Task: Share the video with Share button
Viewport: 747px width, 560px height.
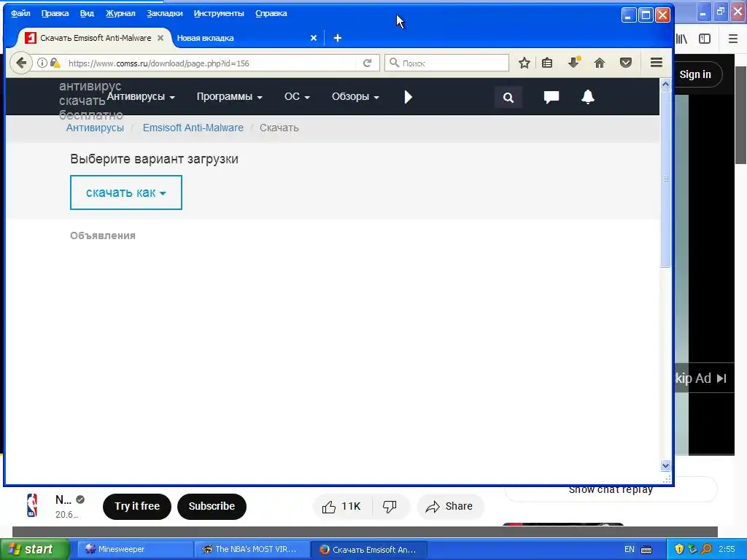Action: (x=450, y=507)
